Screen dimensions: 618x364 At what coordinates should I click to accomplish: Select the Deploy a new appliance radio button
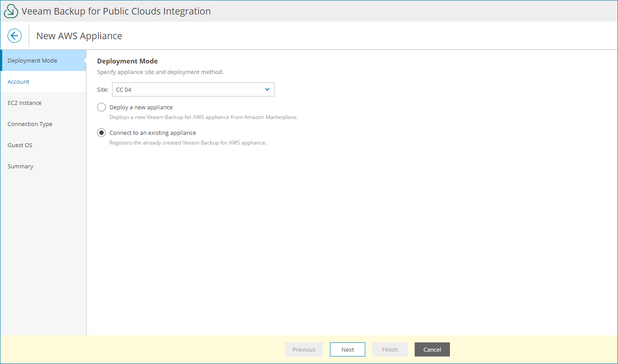tap(101, 107)
